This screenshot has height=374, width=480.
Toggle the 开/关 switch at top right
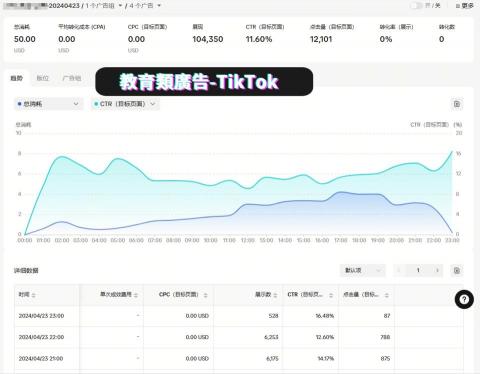point(416,5)
